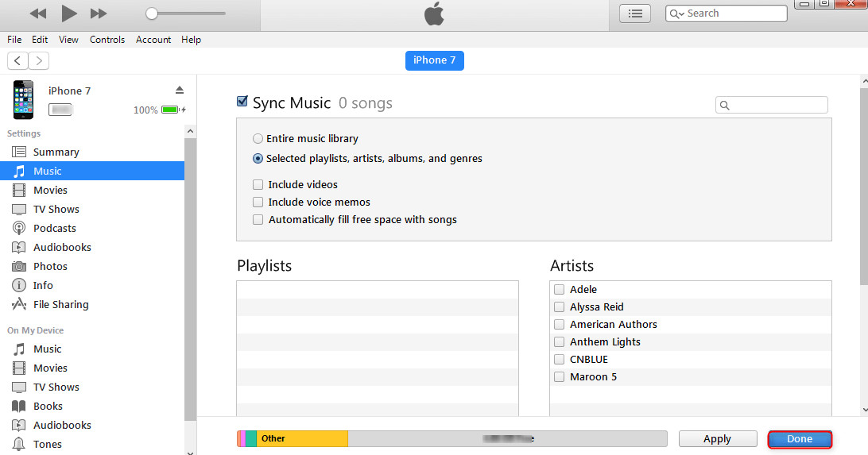Open Tones under On My Device
Image resolution: width=868 pixels, height=455 pixels.
[x=47, y=444]
